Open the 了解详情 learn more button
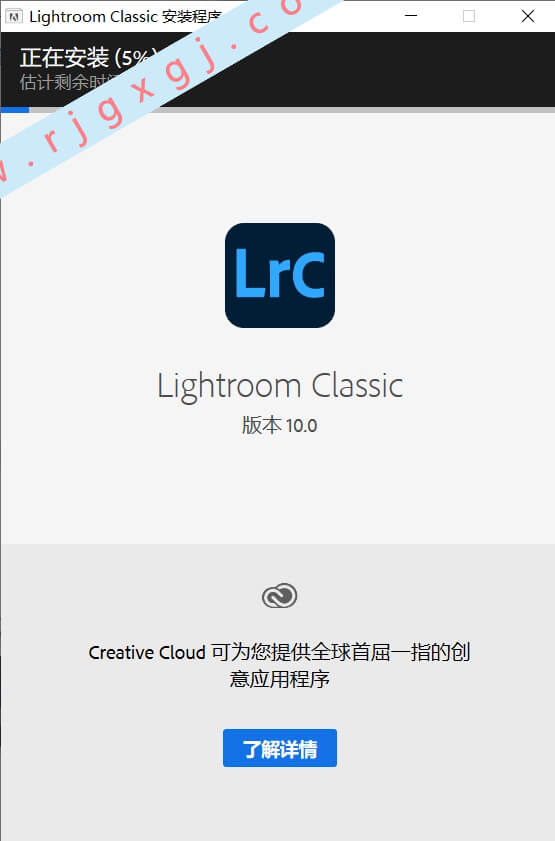 280,748
